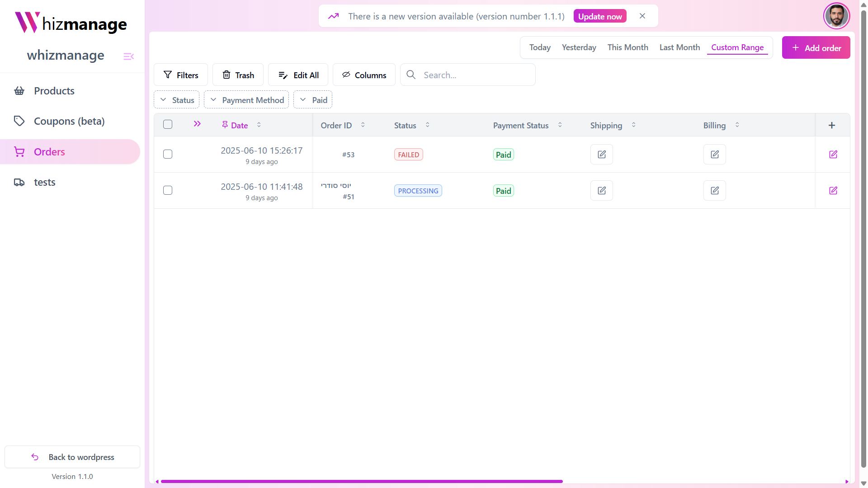This screenshot has height=488, width=868.
Task: Click the horizontal scrollbar at table bottom
Action: click(x=362, y=481)
